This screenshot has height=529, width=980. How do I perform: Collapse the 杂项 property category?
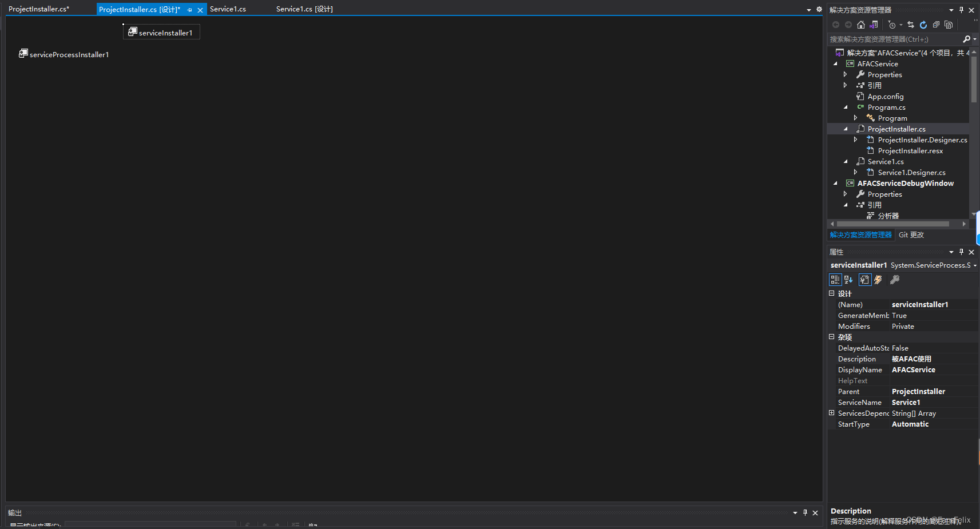(x=832, y=337)
